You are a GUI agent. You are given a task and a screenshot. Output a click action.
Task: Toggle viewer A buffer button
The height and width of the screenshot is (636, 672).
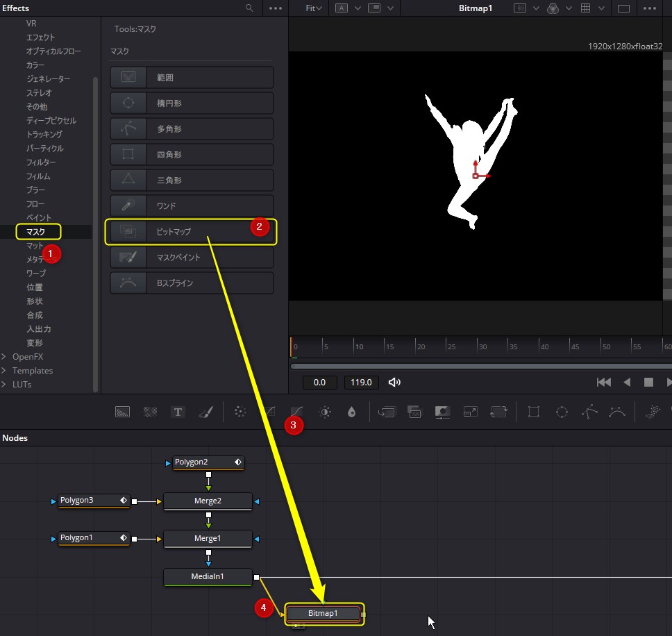pos(341,8)
